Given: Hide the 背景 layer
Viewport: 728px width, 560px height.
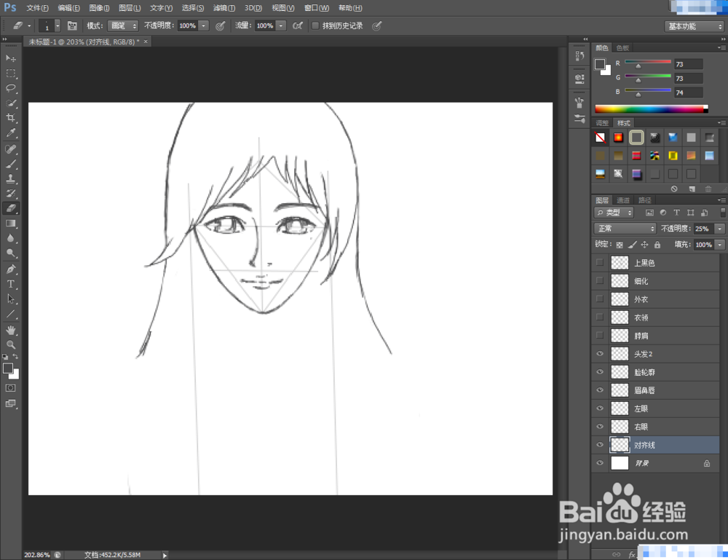Looking at the screenshot, I should 600,463.
